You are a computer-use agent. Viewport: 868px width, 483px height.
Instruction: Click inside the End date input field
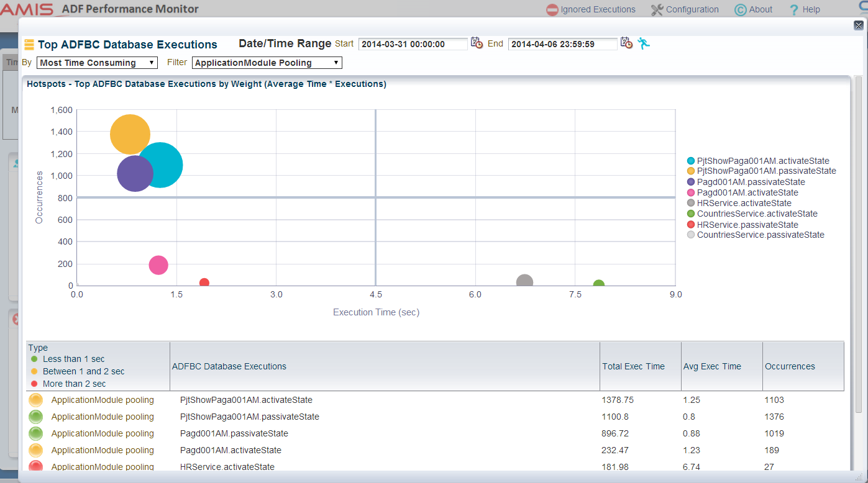(x=562, y=43)
